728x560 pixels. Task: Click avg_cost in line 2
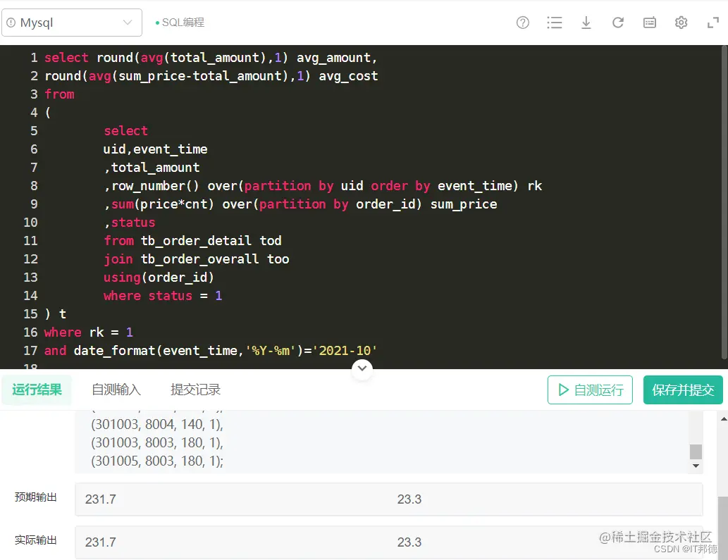[x=348, y=76]
